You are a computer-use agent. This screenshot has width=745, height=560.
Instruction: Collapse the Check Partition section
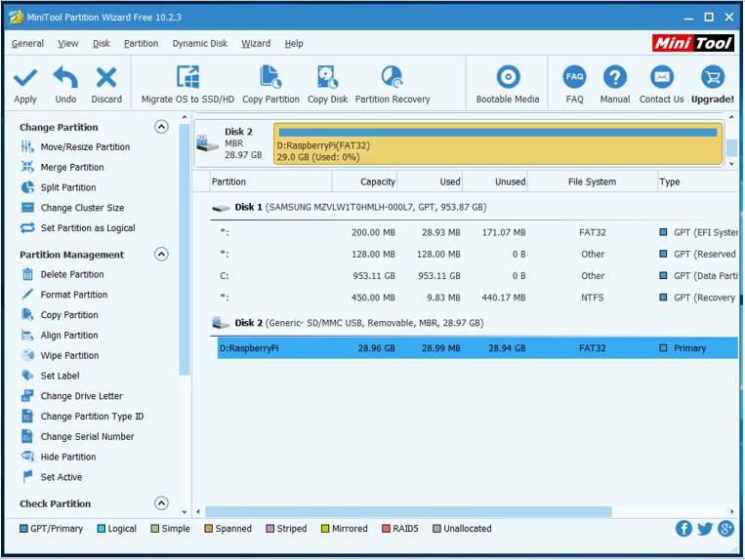click(161, 503)
